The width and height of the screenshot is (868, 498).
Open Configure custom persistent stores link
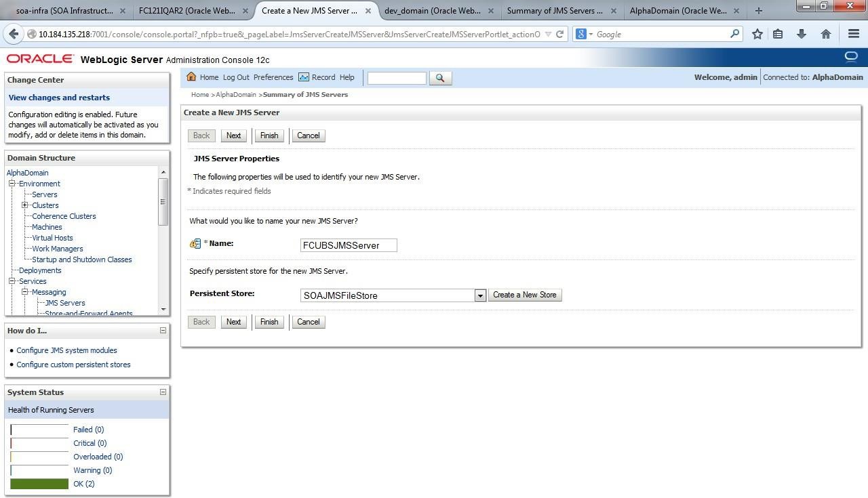click(73, 365)
